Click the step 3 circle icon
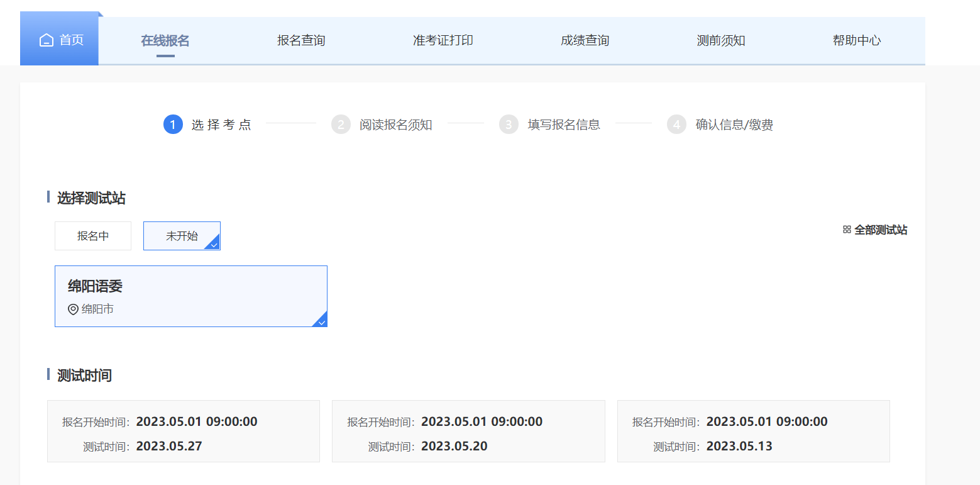 tap(509, 125)
